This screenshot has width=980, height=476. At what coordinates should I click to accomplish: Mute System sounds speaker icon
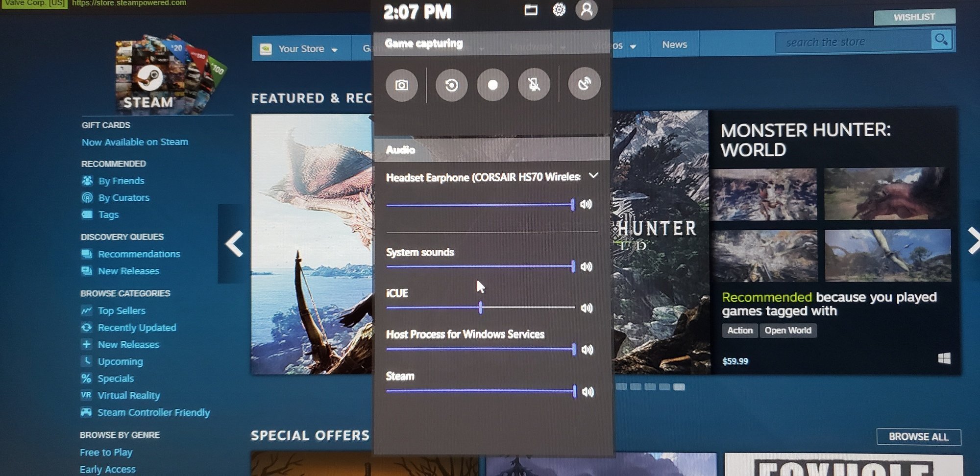(x=587, y=266)
